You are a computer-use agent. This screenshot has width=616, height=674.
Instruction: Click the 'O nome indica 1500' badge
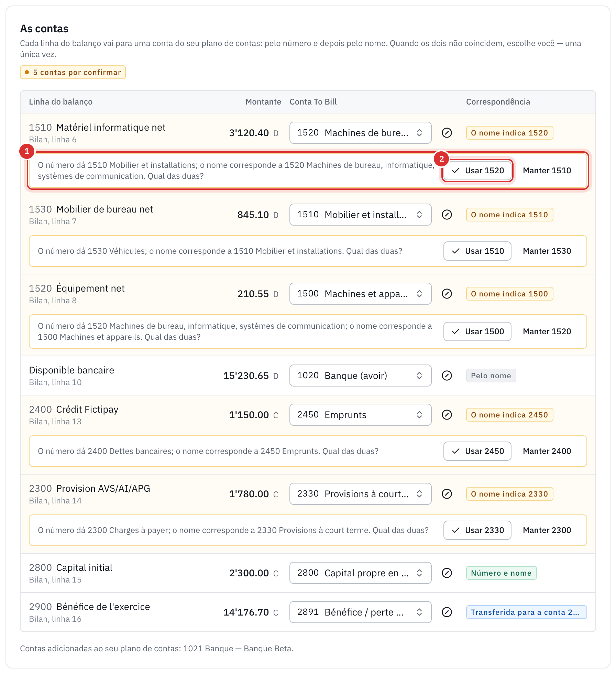pos(509,294)
